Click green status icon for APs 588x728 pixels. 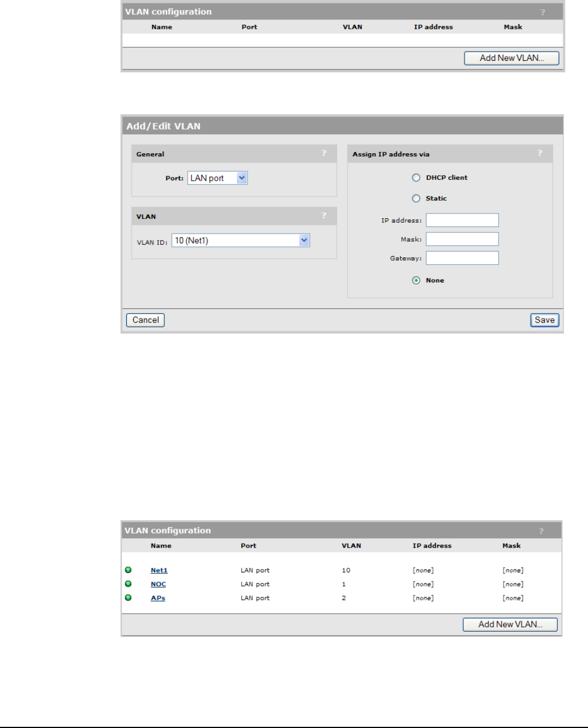coord(128,598)
